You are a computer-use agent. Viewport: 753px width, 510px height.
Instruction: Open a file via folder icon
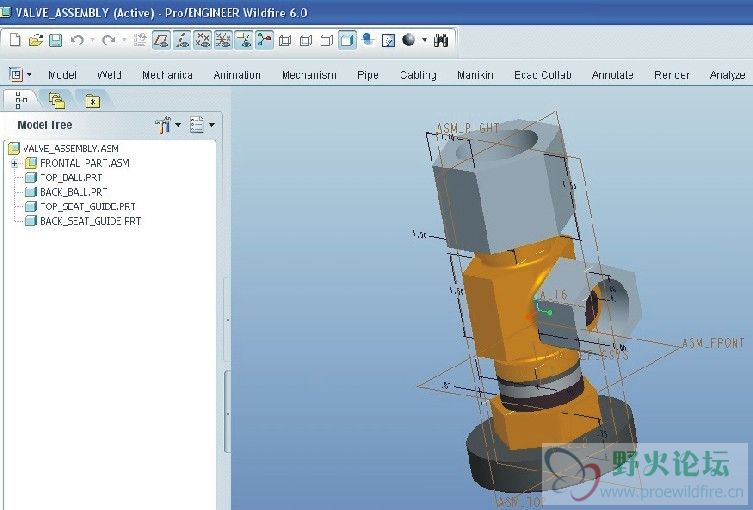tap(35, 40)
